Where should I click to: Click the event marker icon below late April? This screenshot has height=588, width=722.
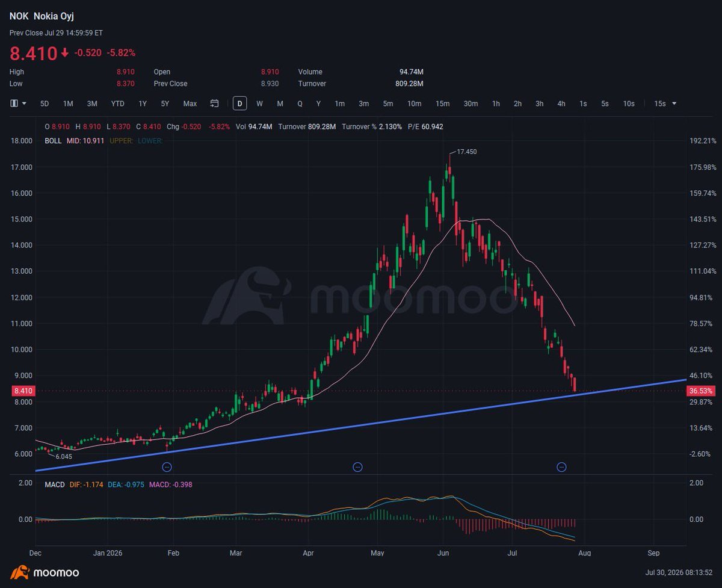pos(357,466)
